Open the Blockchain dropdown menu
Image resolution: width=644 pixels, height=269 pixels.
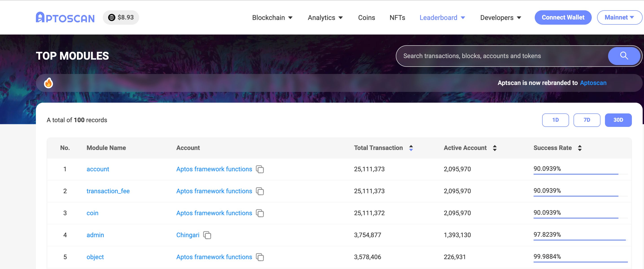coord(272,17)
